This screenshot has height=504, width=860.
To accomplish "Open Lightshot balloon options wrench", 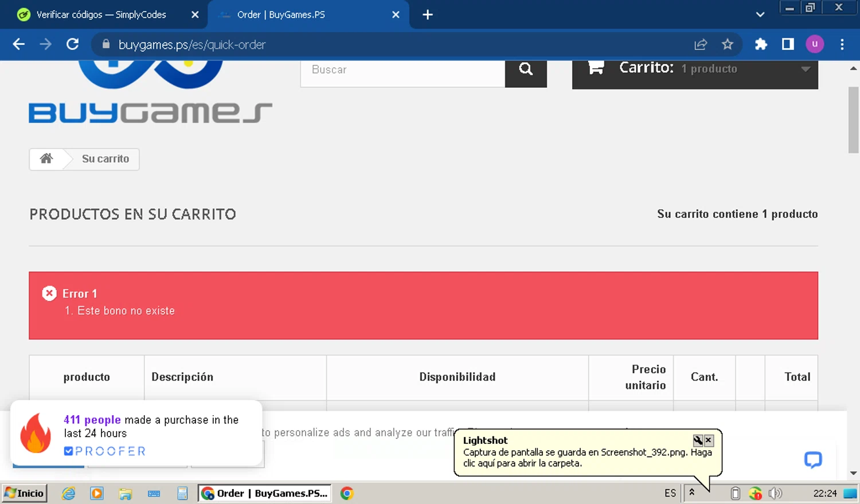I will pos(698,440).
